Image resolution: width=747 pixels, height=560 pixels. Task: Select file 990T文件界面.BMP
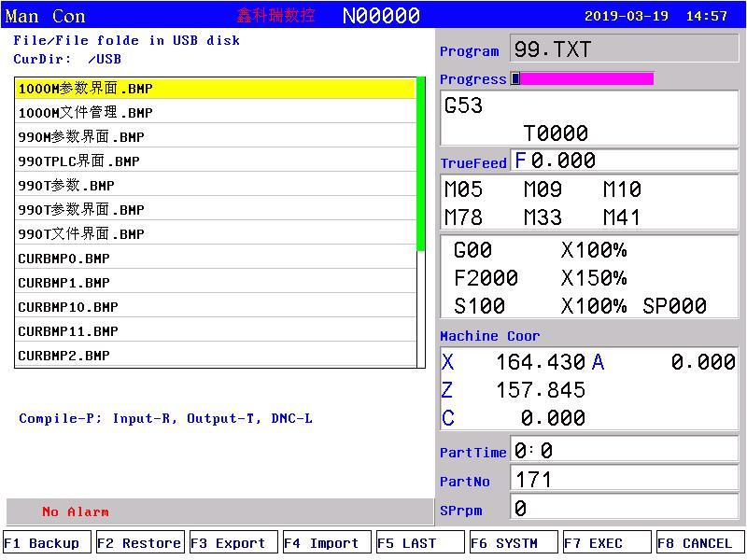click(x=216, y=234)
